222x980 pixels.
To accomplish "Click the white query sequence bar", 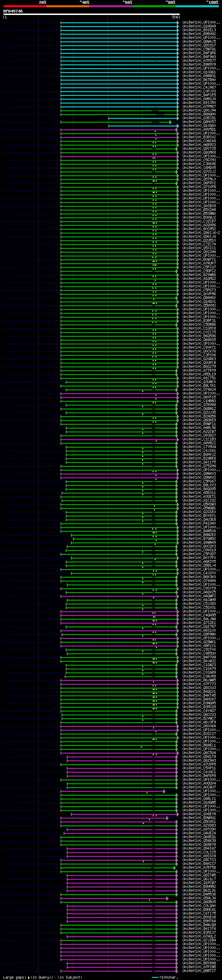I will (x=92, y=15).
